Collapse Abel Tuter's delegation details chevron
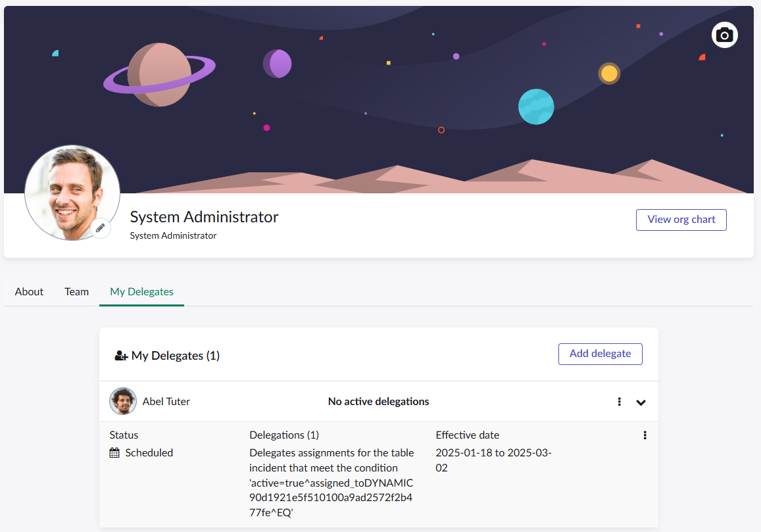This screenshot has width=761, height=532. (x=641, y=402)
